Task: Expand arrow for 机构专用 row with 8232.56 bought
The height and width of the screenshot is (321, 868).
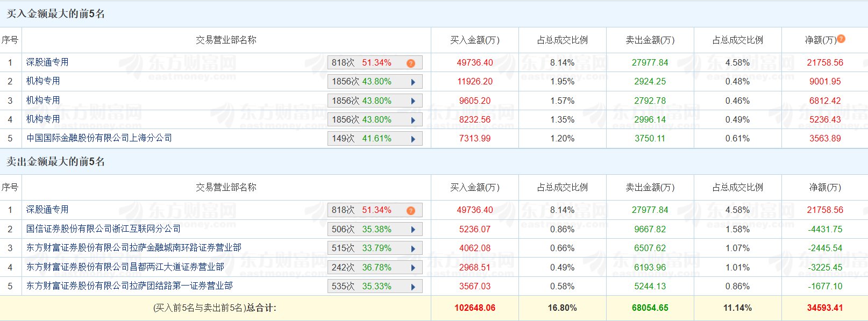Action: pos(413,120)
